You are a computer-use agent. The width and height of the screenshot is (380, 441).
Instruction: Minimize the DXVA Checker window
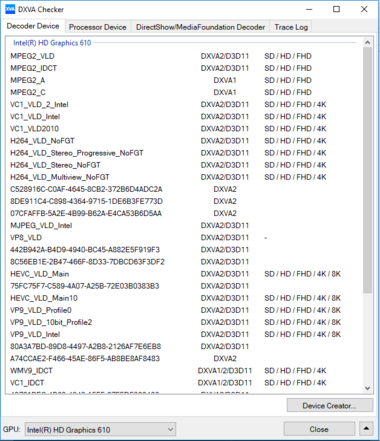(309, 9)
